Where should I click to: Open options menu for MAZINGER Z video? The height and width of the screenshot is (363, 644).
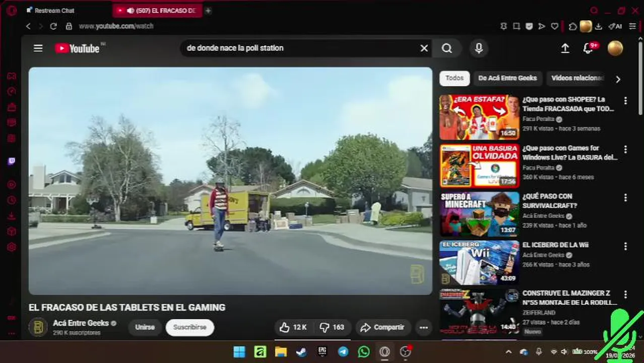pyautogui.click(x=625, y=294)
